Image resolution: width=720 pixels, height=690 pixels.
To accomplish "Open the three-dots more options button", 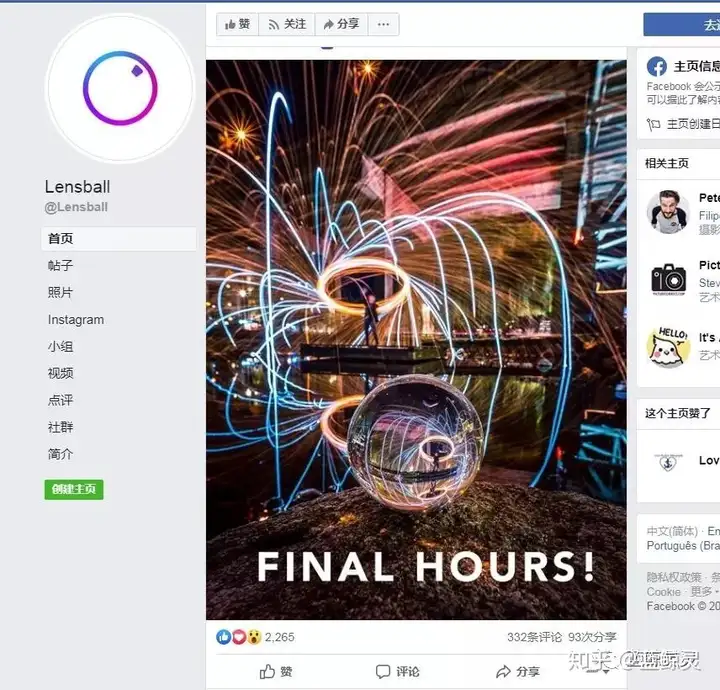I will (383, 24).
